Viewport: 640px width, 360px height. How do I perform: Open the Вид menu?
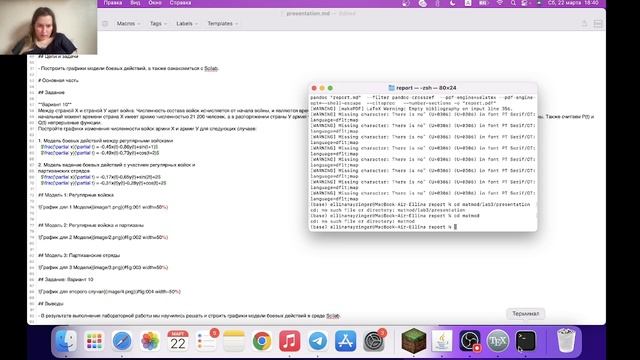(x=135, y=3)
